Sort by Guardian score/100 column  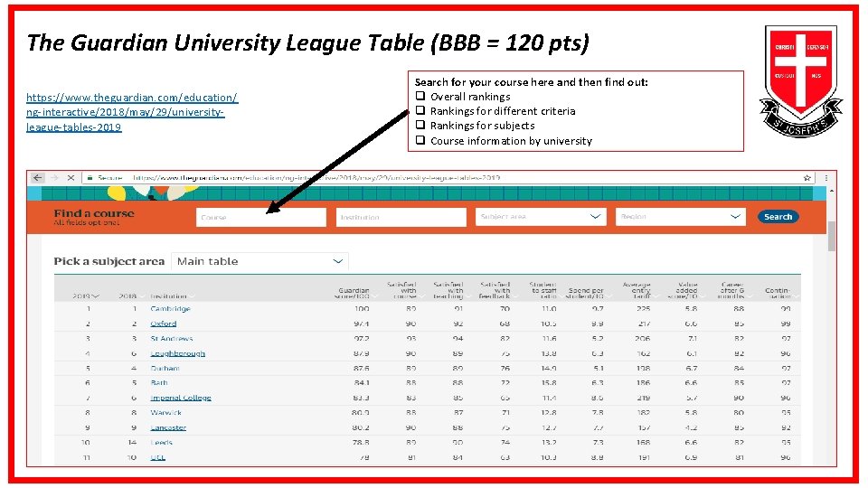coord(354,293)
